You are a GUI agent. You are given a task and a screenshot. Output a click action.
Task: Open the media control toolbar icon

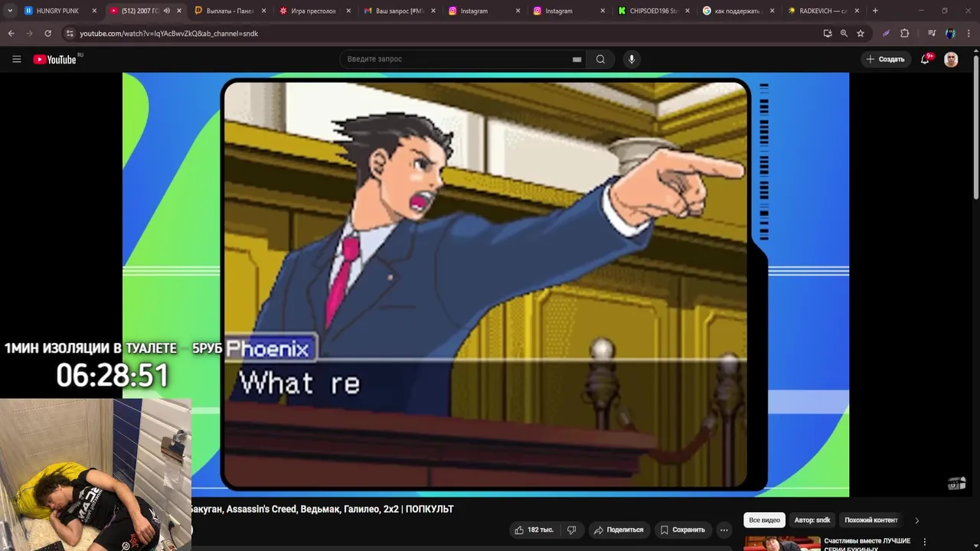[x=932, y=34]
